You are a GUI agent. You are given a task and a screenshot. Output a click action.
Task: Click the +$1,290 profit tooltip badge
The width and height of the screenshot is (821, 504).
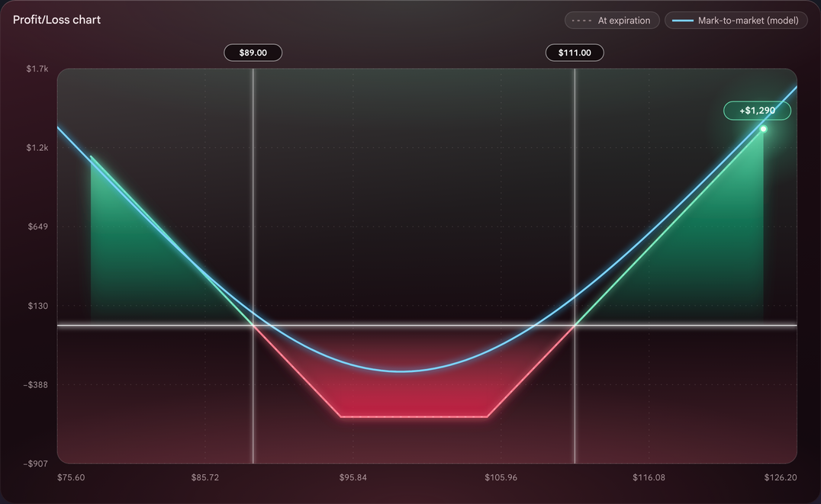(757, 111)
